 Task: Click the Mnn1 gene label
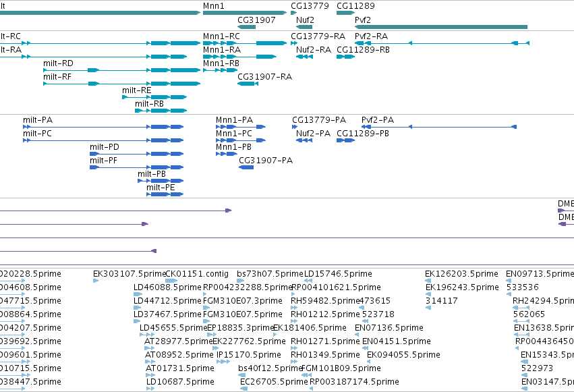tap(213, 6)
